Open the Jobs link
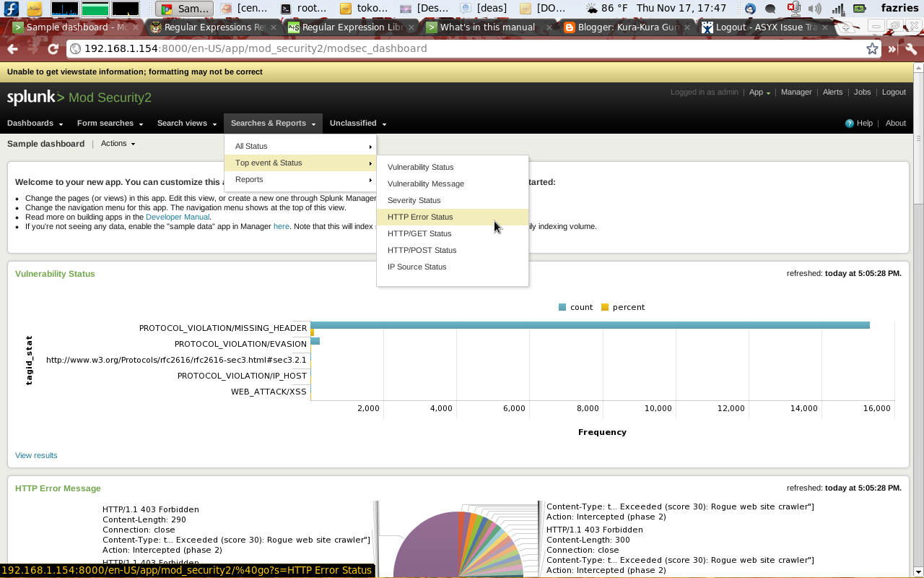This screenshot has height=578, width=924. point(862,92)
